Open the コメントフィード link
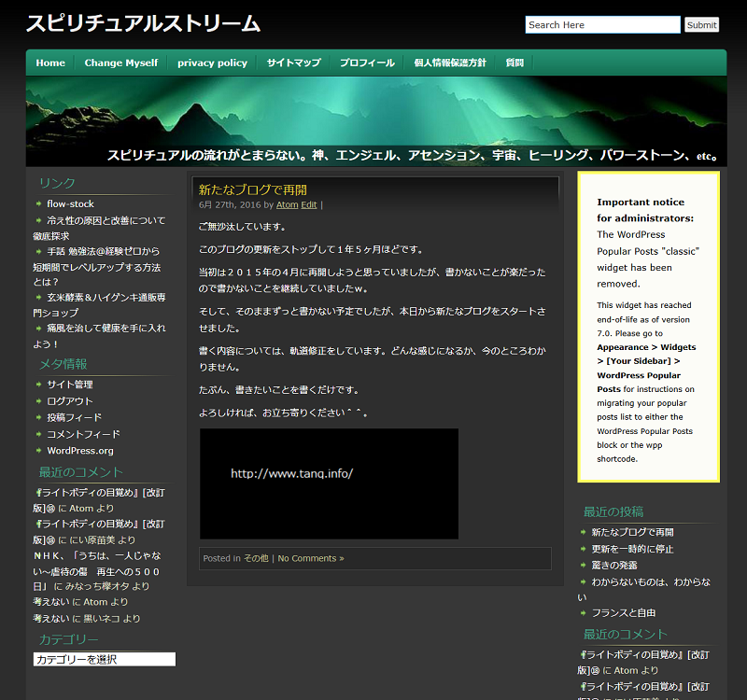This screenshot has width=747, height=700. 83,434
